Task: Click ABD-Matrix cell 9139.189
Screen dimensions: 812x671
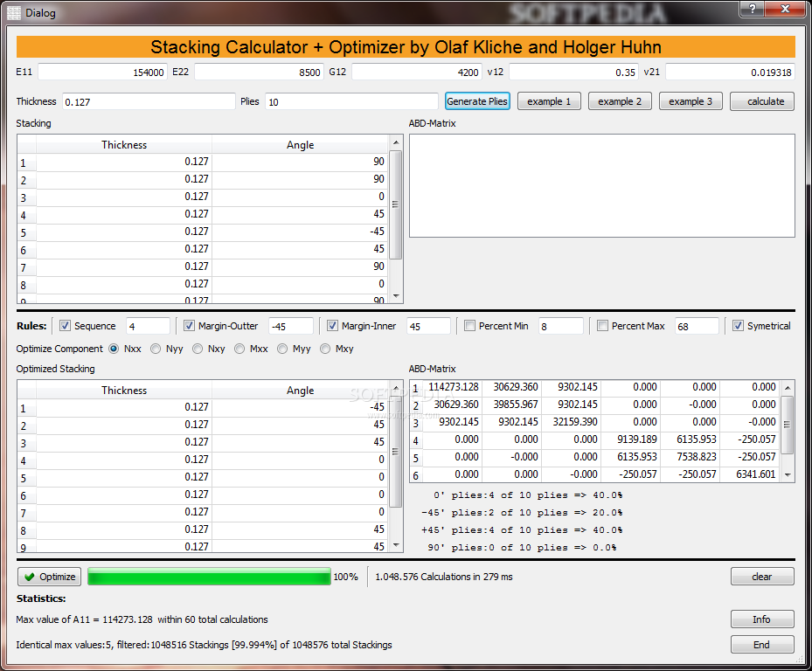Action: click(631, 439)
